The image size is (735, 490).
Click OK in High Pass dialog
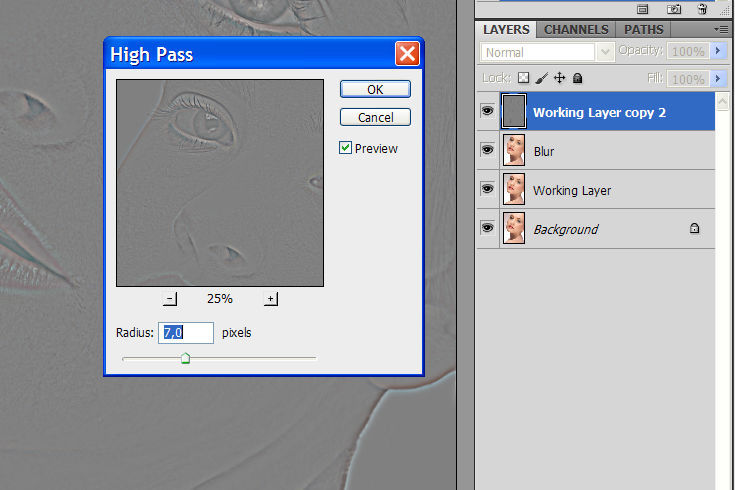pos(375,89)
